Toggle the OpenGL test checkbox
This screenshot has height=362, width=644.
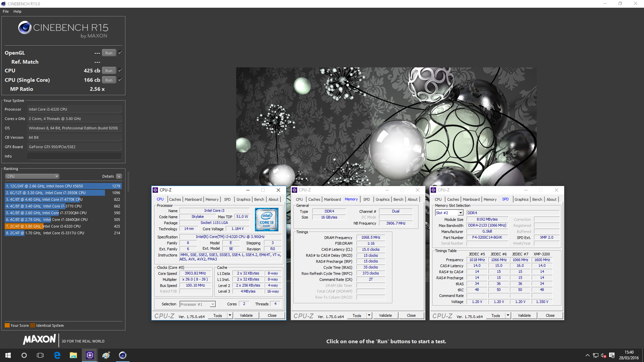click(120, 53)
